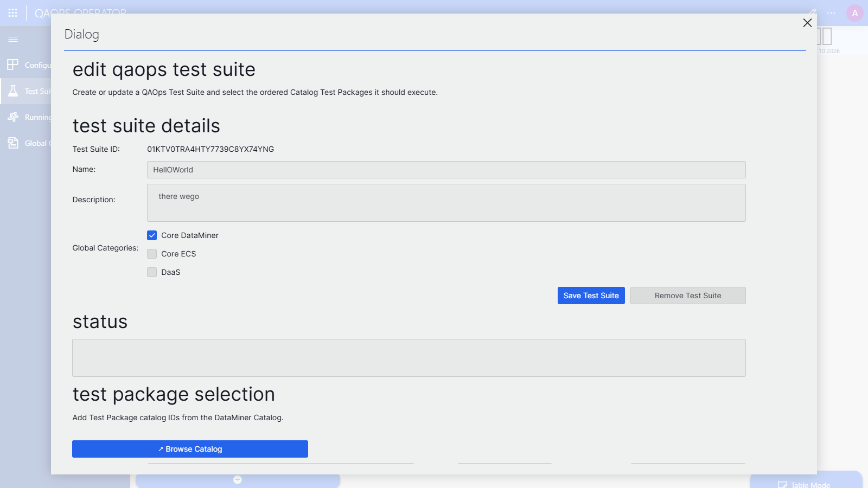Check the DaaS checkbox

coord(152,272)
